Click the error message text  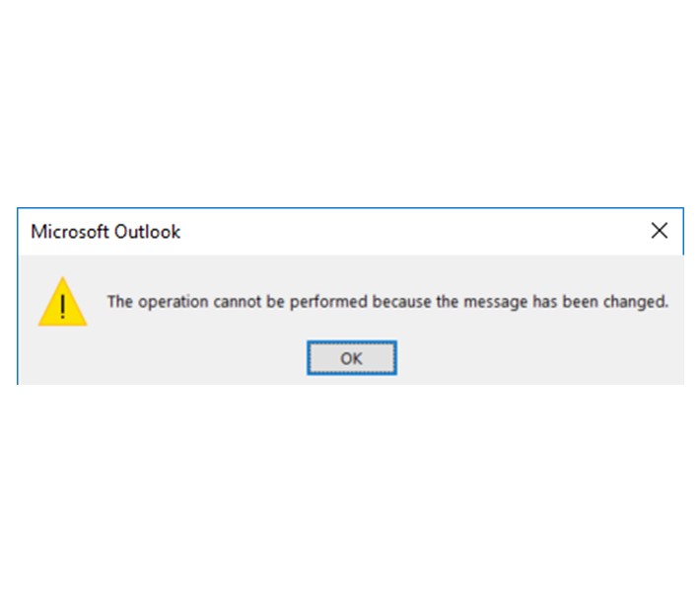pos(387,302)
